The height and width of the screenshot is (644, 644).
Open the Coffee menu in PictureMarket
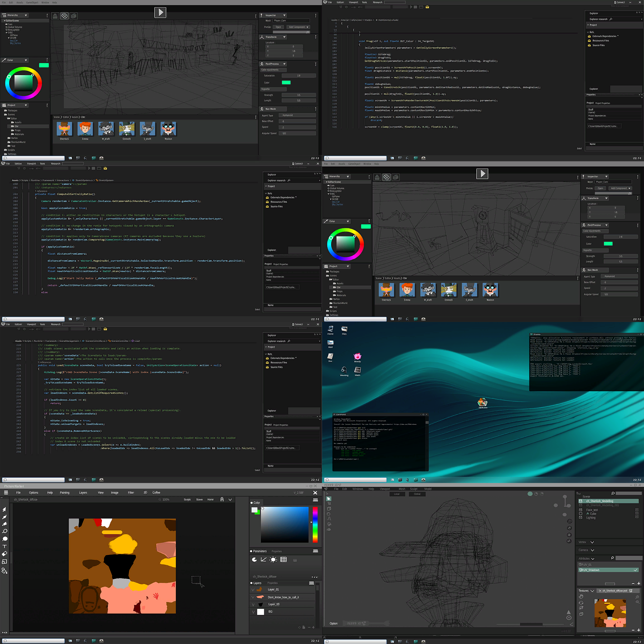pyautogui.click(x=156, y=493)
